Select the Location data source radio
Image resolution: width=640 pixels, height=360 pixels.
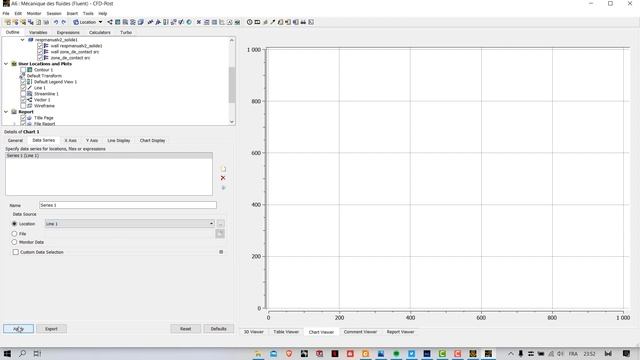point(14,224)
